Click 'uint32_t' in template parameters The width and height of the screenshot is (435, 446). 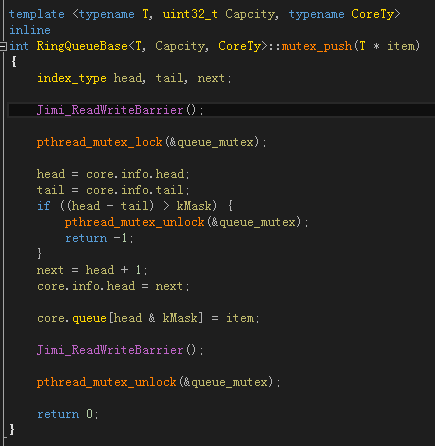tap(190, 14)
